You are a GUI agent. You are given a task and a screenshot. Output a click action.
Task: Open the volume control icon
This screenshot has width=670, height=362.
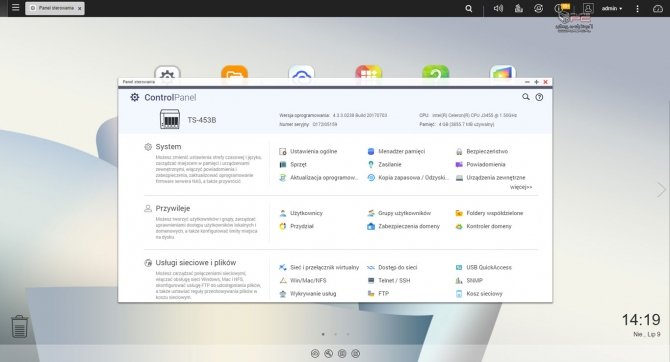[498, 8]
